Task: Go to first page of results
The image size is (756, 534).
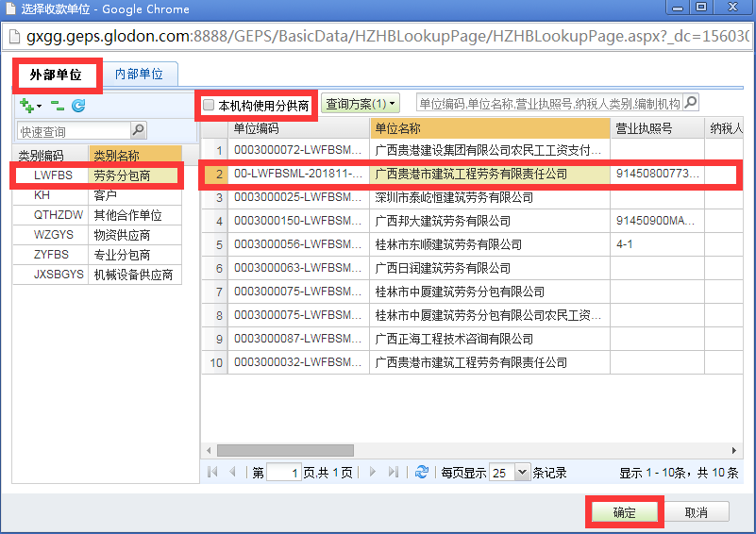Action: pyautogui.click(x=212, y=472)
